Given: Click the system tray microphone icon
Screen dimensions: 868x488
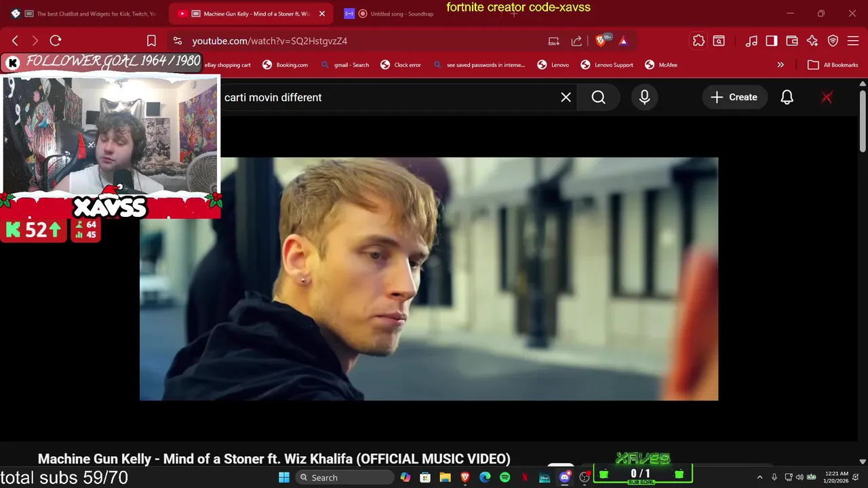Looking at the screenshot, I should pos(774,478).
